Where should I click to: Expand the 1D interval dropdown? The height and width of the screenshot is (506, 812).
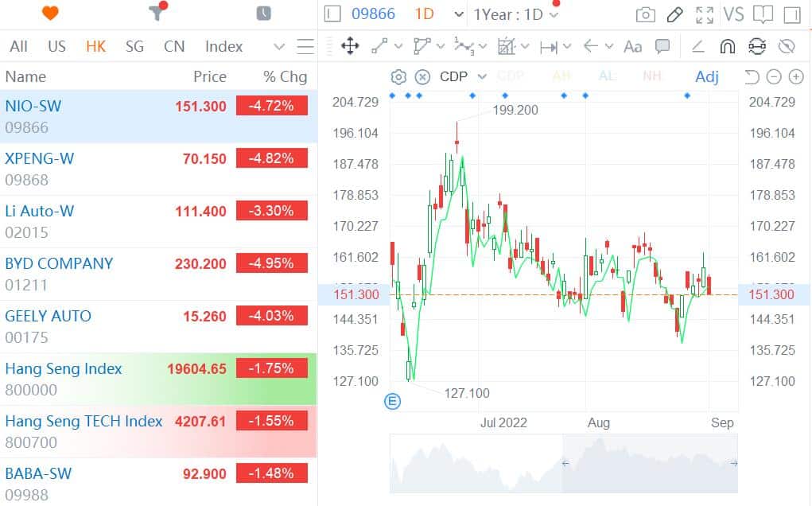tap(458, 14)
